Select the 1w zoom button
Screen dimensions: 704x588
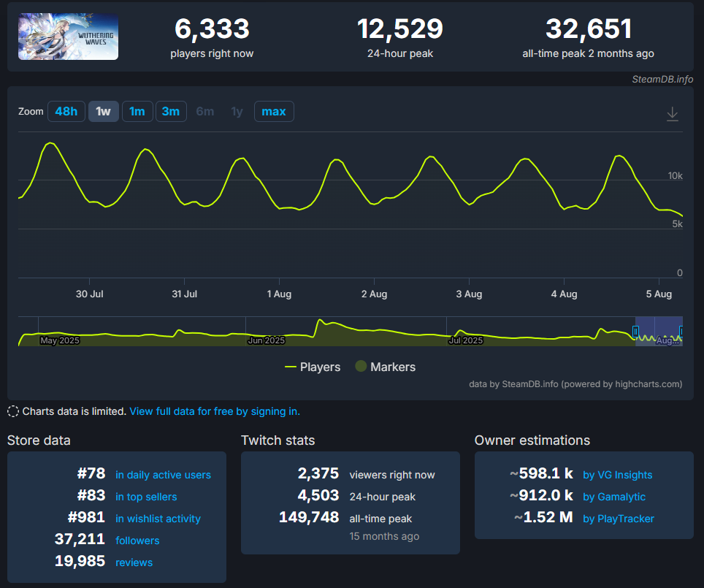click(103, 112)
